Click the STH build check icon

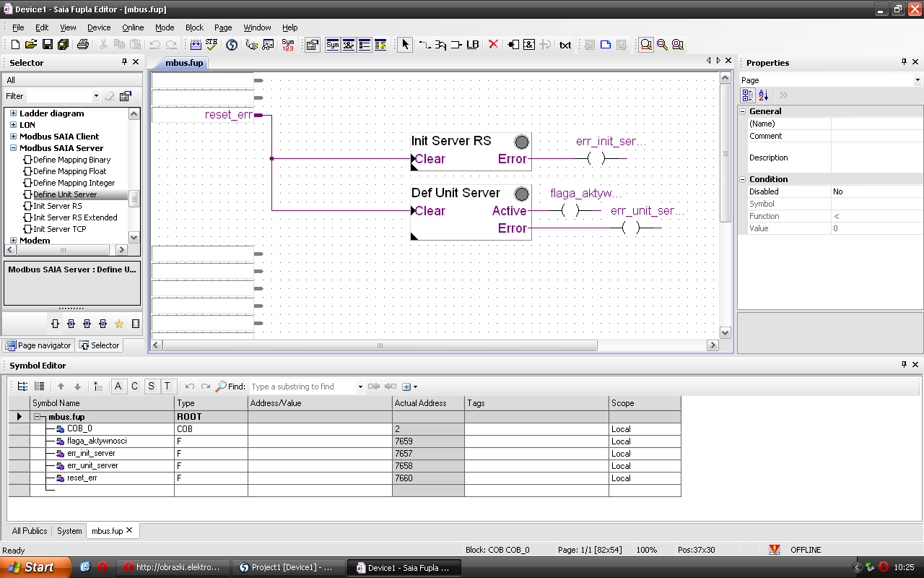point(212,45)
